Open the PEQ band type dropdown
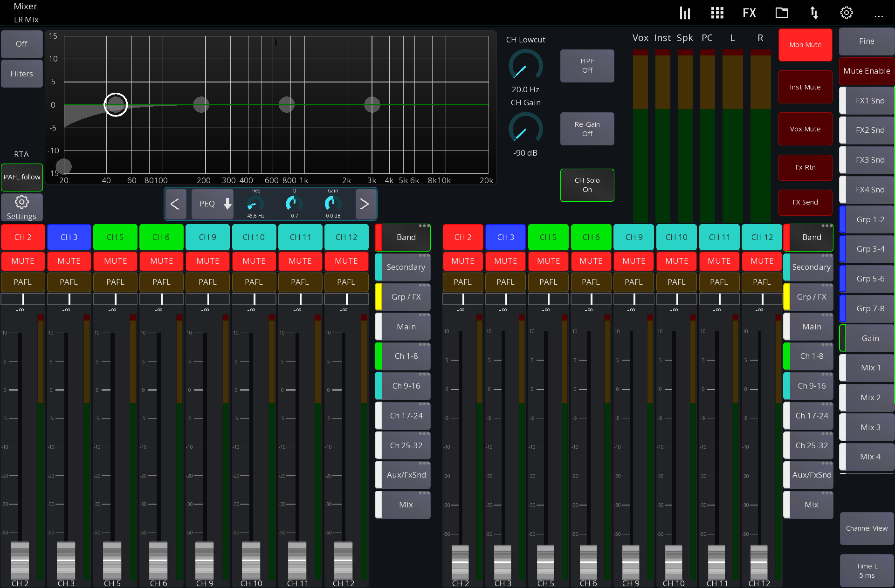895x588 pixels. [212, 204]
